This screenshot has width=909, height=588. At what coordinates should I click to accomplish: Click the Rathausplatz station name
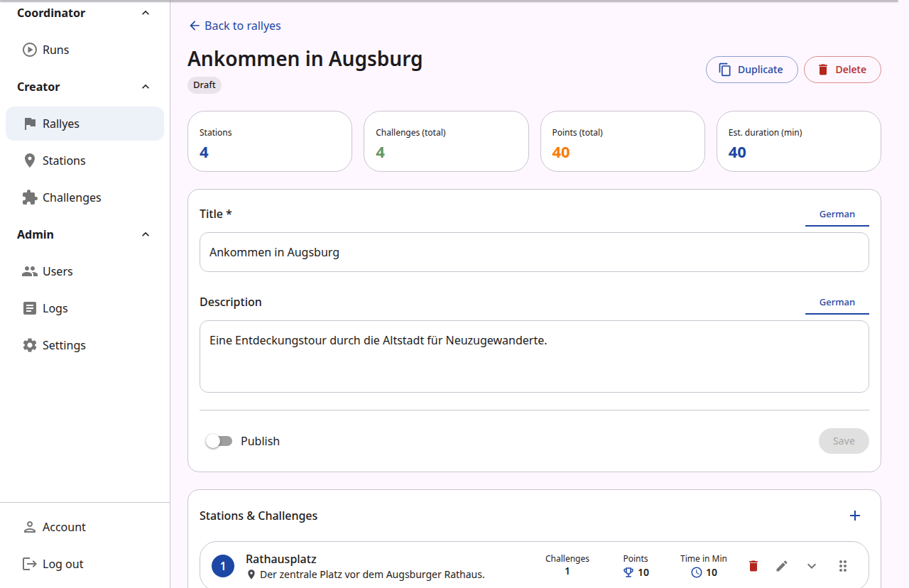coord(281,560)
